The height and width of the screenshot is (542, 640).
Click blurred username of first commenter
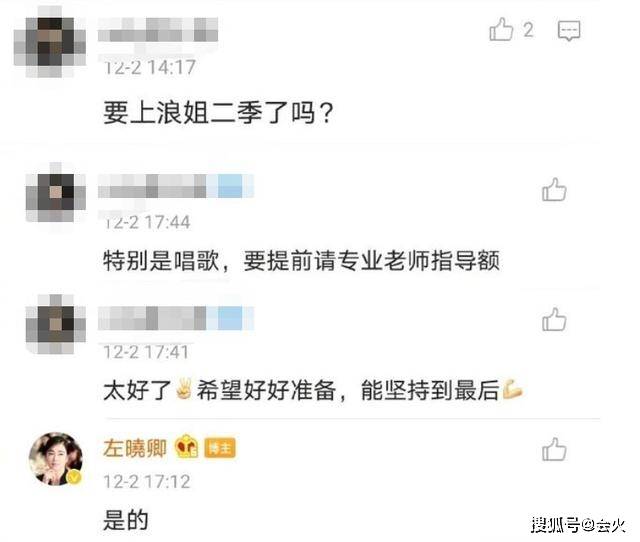coord(158,30)
